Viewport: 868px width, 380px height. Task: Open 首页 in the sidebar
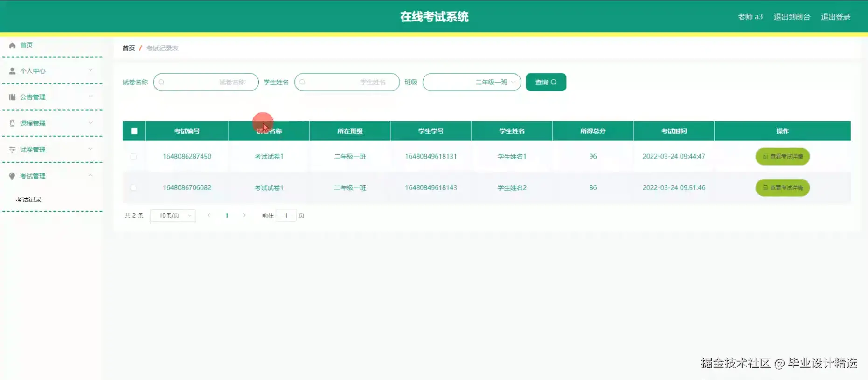26,45
